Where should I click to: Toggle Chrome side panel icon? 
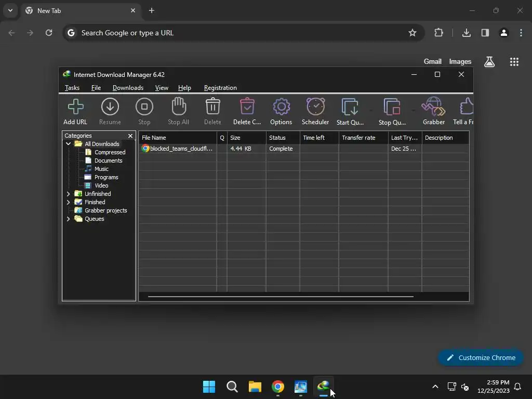point(485,33)
